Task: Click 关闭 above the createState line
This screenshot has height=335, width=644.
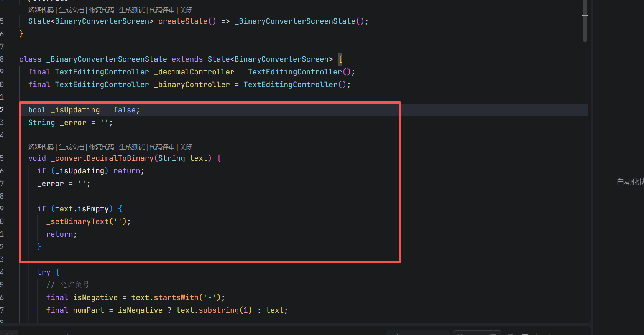Action: (186, 10)
